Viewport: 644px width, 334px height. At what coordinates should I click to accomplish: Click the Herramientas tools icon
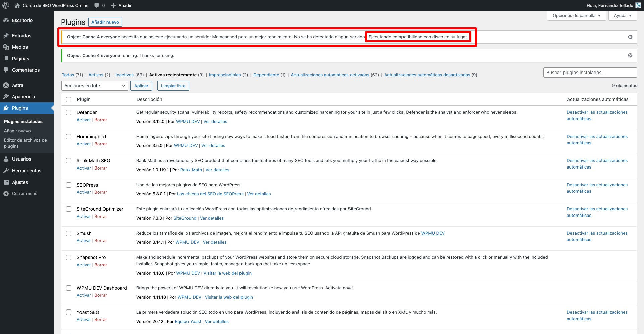[x=6, y=171]
